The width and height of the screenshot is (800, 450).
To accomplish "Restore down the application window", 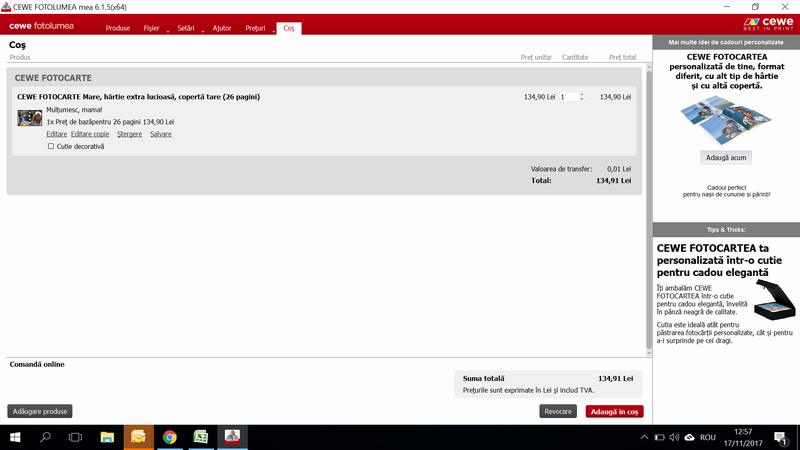I will [755, 7].
